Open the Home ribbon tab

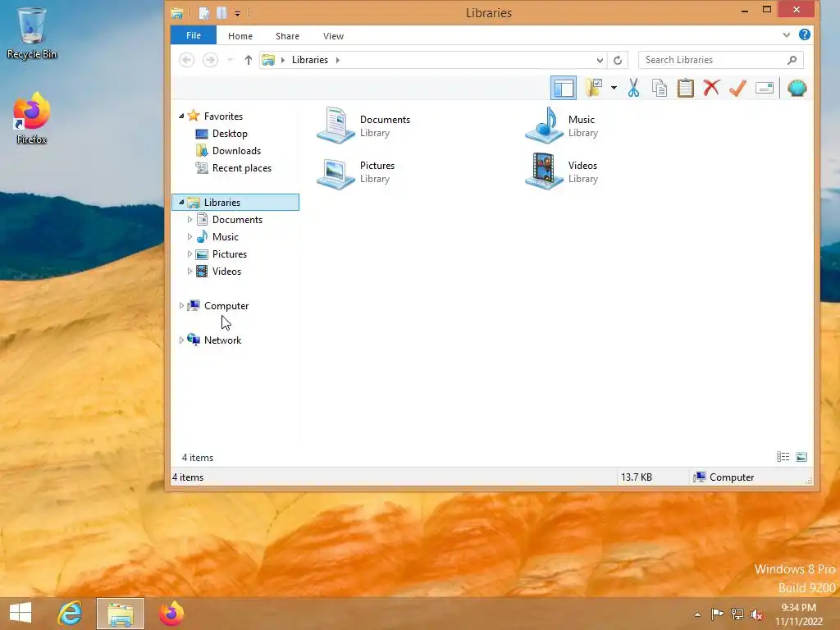tap(240, 36)
